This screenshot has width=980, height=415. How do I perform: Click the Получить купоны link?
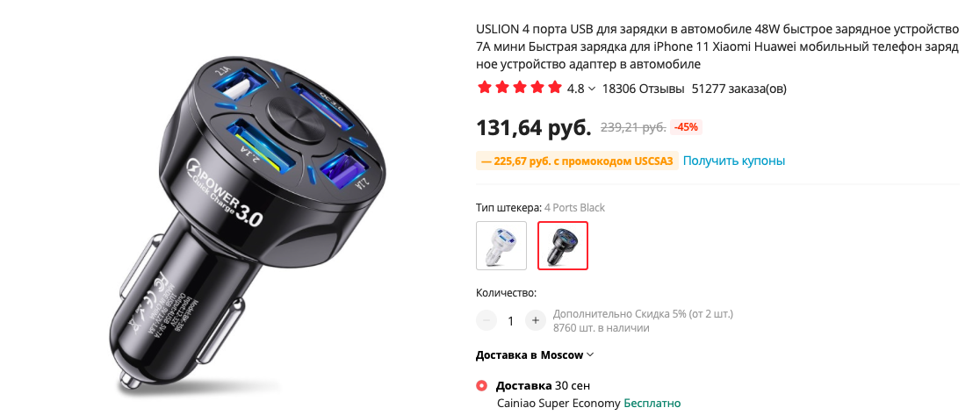(x=734, y=161)
